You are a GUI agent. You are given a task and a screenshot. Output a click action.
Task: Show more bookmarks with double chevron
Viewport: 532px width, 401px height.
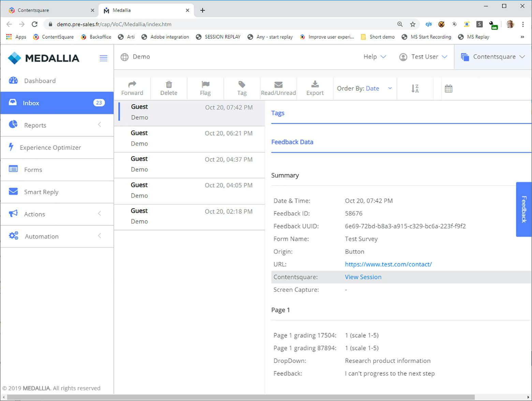click(x=522, y=37)
